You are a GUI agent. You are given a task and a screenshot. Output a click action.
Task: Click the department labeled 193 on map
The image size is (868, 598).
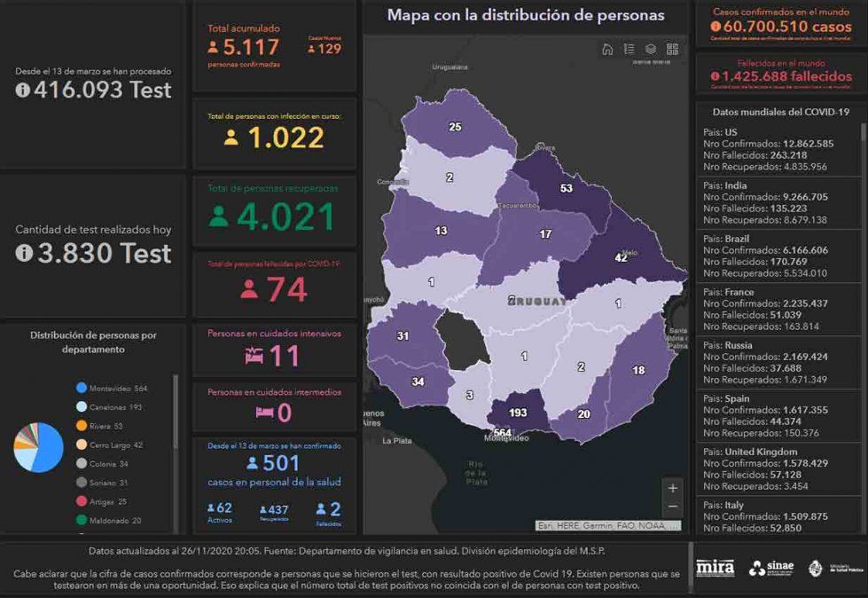coord(518,413)
